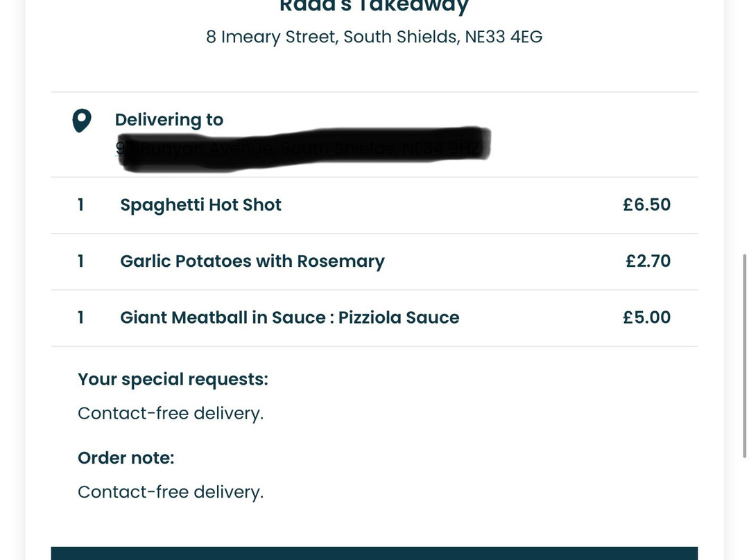Screen dimensions: 749x560
Task: Click the £2.70 price
Action: coord(648,261)
